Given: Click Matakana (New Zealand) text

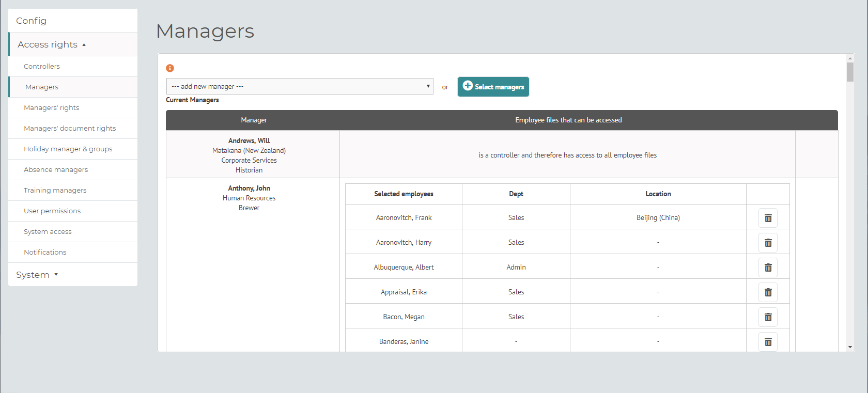Looking at the screenshot, I should tap(249, 150).
